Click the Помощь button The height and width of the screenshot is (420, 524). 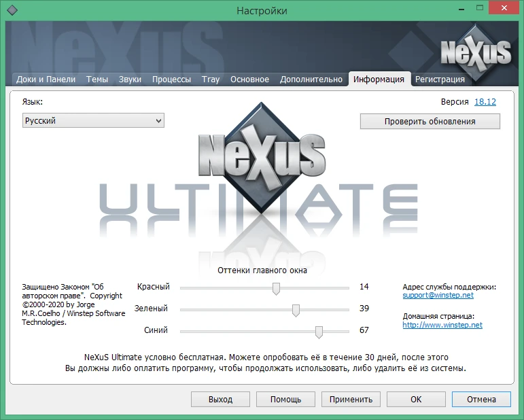pyautogui.click(x=285, y=400)
